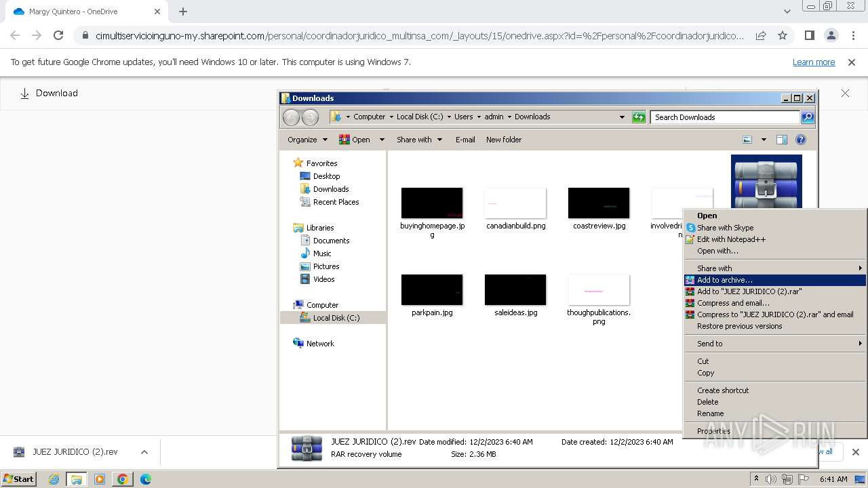868x488 pixels.
Task: Open the view options dropdown arrow
Action: point(764,140)
